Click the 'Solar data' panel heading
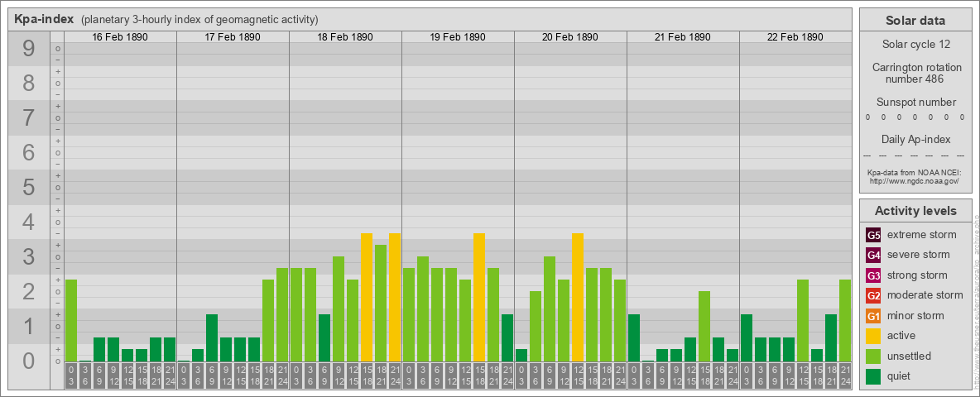Viewport: 980px width, 397px height. (915, 21)
